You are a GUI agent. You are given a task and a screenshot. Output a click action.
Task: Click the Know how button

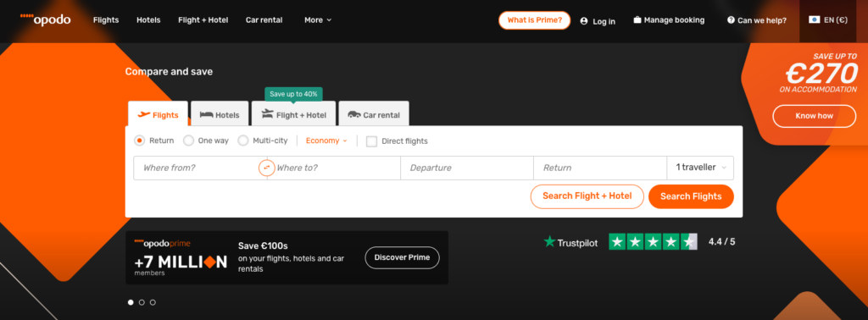(814, 116)
